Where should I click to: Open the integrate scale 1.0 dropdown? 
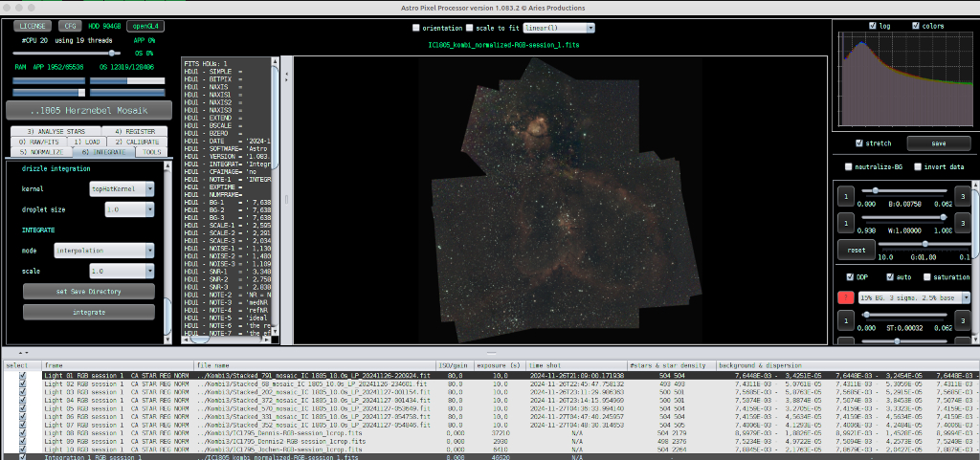(122, 272)
